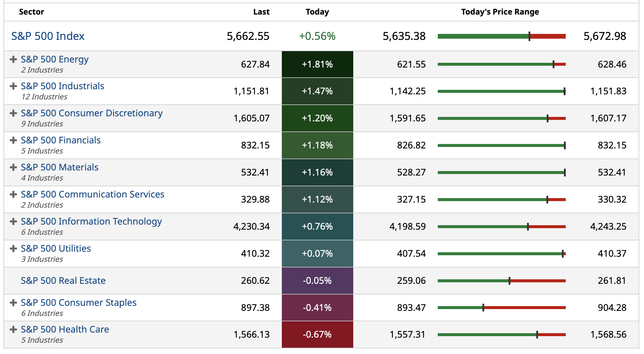The image size is (644, 354).
Task: Click plus icon beside S&P 500 Utilities
Action: [13, 248]
